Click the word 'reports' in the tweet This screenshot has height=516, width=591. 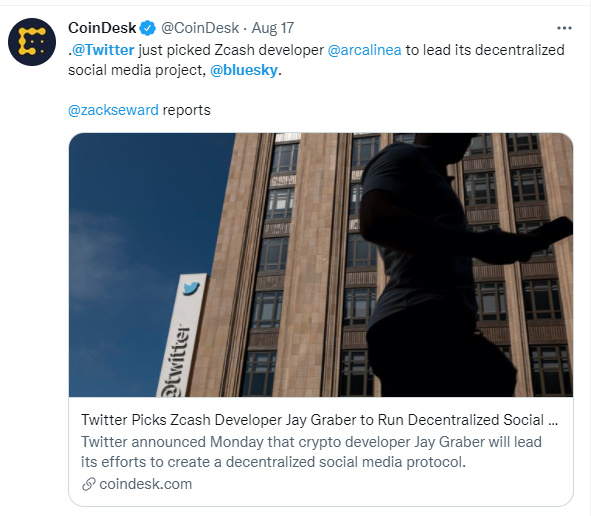187,110
